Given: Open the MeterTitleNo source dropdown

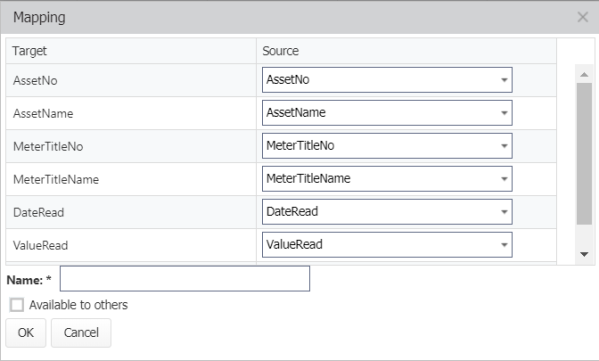Looking at the screenshot, I should (x=387, y=146).
